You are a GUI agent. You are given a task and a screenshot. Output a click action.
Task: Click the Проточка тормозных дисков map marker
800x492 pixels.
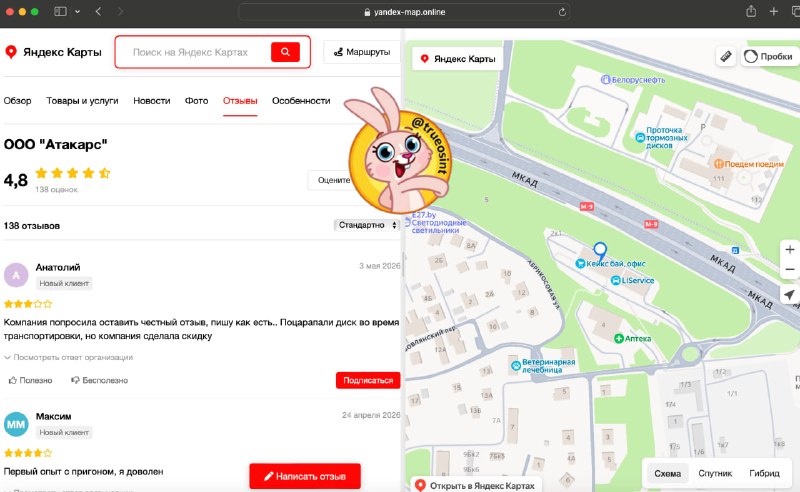(x=661, y=138)
